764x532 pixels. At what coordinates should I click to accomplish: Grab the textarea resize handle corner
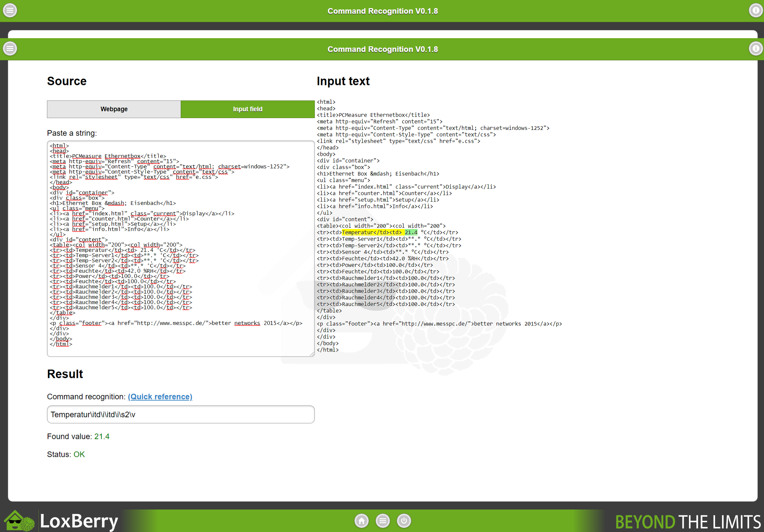point(312,354)
